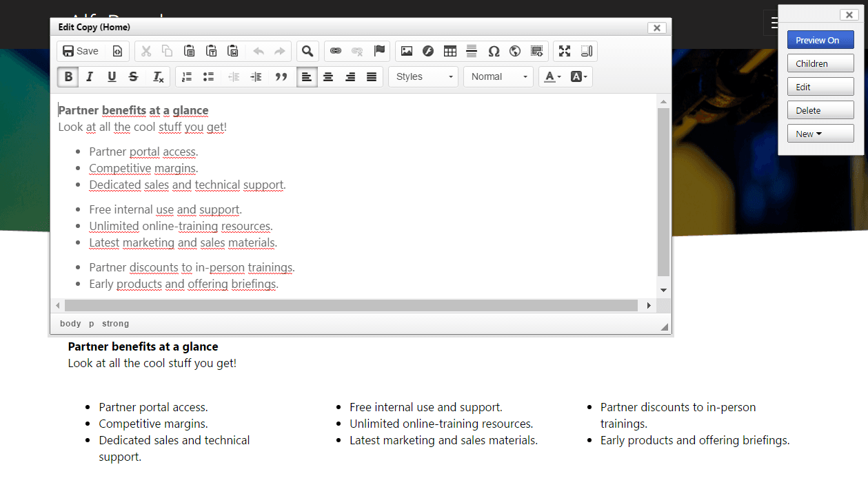Click the Edit button in side panel

click(x=820, y=87)
